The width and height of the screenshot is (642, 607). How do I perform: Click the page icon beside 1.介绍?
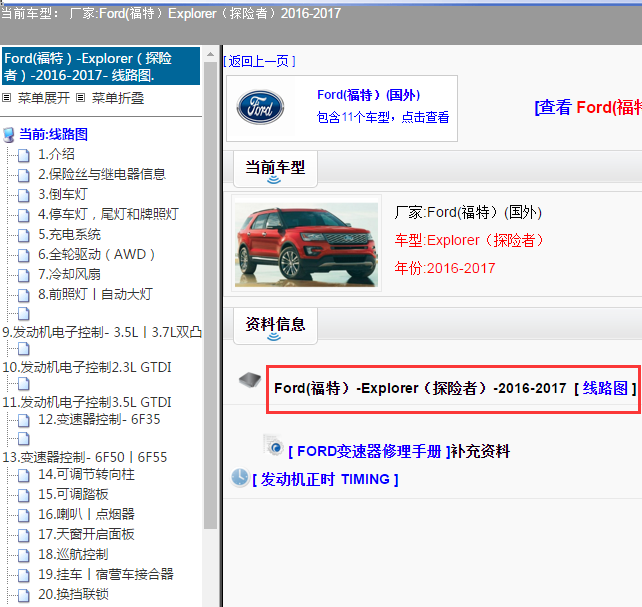[24, 155]
